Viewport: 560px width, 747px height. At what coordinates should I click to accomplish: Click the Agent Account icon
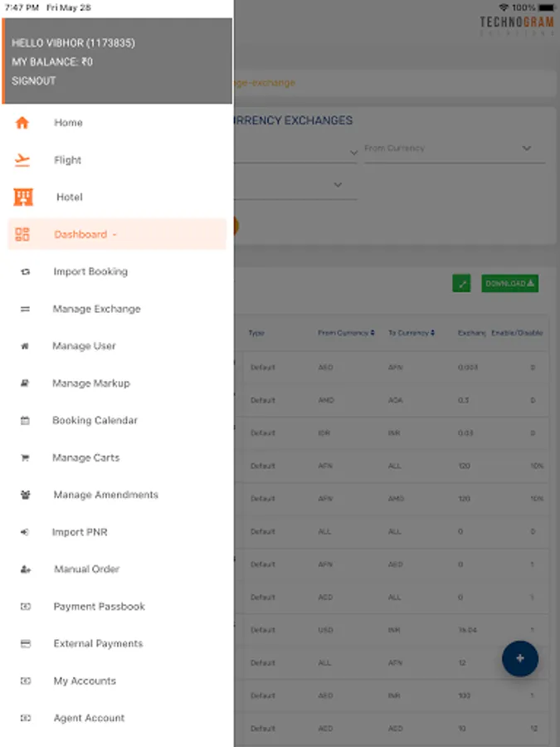25,718
